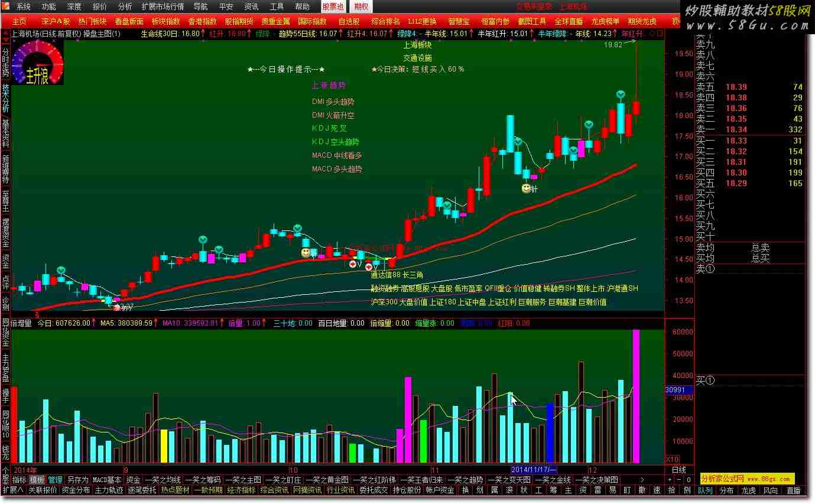The image size is (815, 504).
Task: Select the 一笑之均线 indicator tab
Action: tap(163, 480)
